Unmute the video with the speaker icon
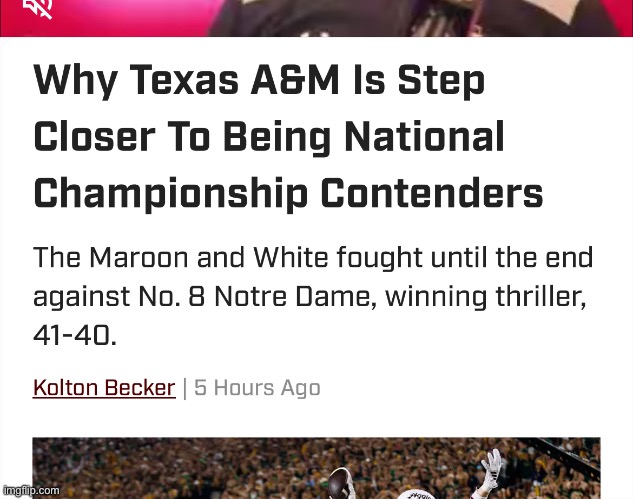Screen dimensions: 633x499 [x=39, y=9]
